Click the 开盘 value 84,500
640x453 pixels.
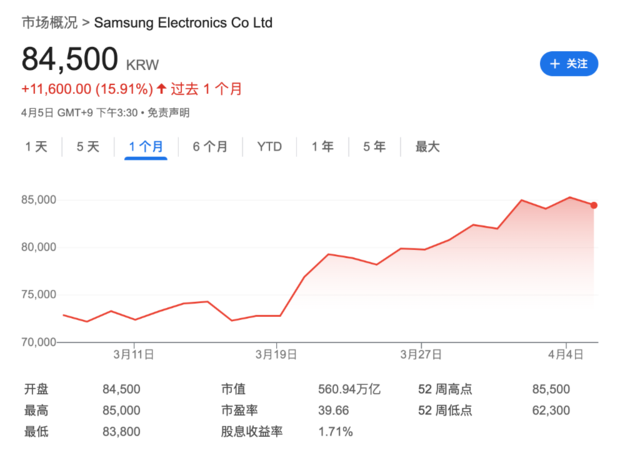(121, 389)
